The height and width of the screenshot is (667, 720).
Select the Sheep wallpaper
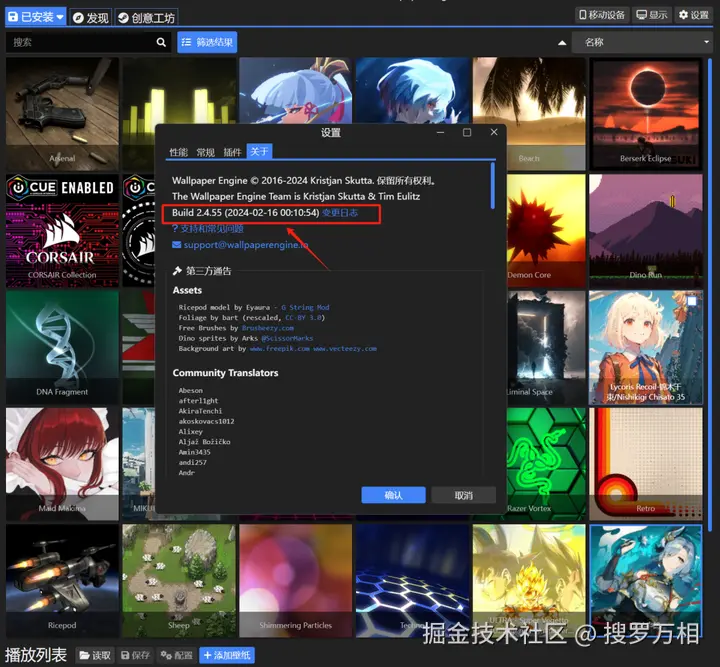coord(179,581)
